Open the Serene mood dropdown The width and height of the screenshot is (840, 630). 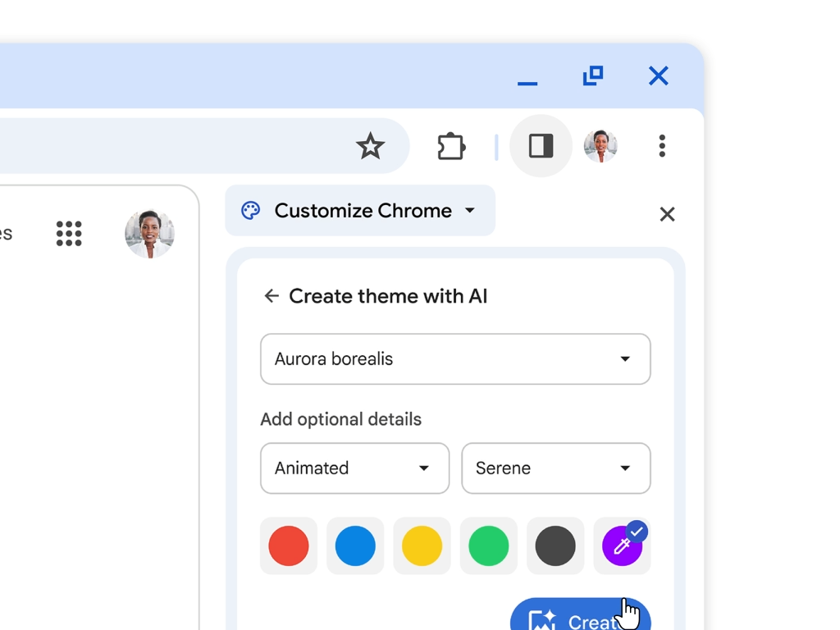(556, 468)
